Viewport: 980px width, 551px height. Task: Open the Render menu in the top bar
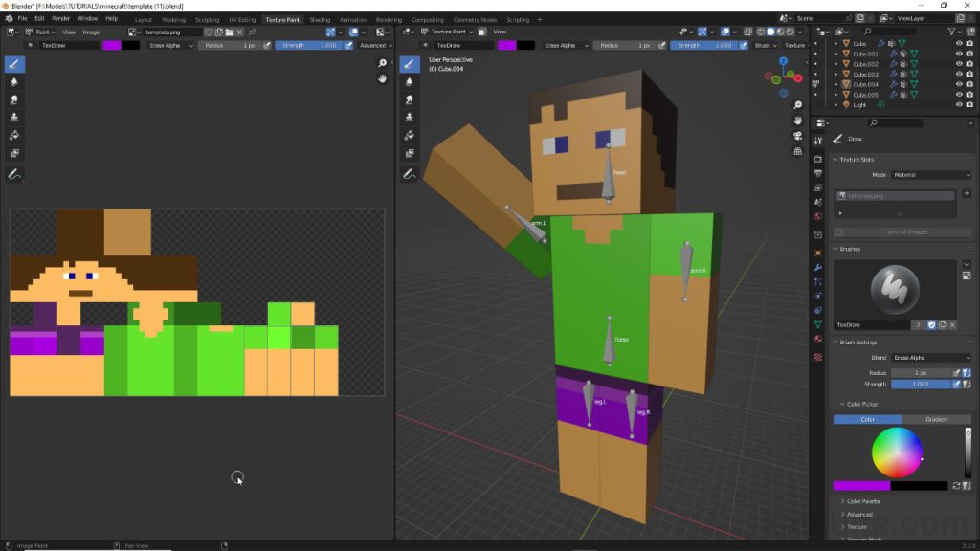60,18
